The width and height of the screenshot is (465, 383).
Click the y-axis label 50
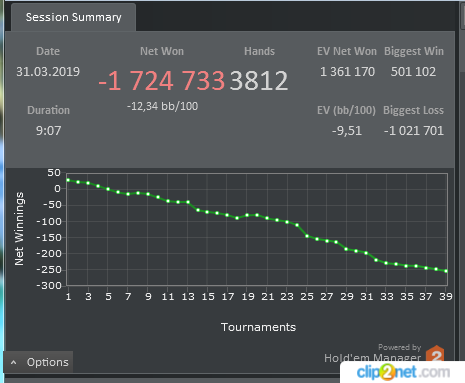pyautogui.click(x=54, y=173)
